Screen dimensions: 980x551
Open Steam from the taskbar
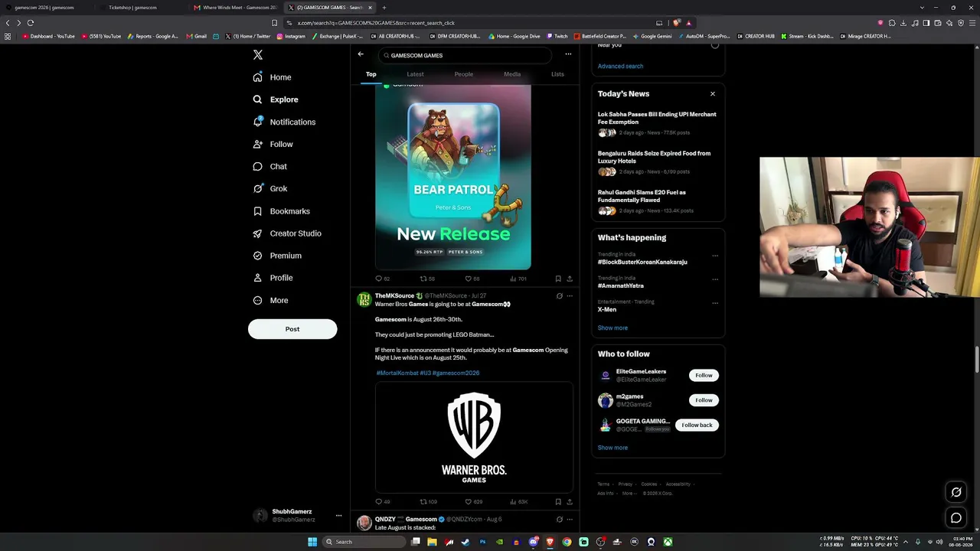click(x=465, y=542)
